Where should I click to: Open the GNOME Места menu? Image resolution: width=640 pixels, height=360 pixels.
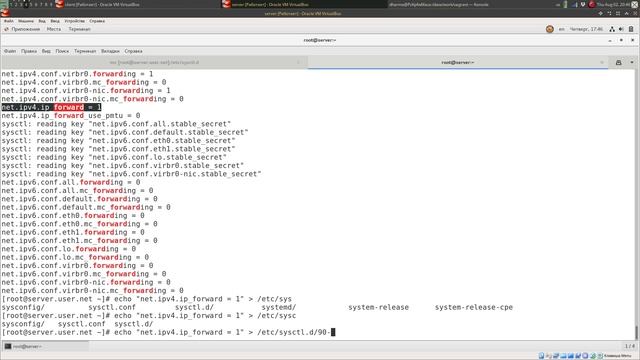53,29
